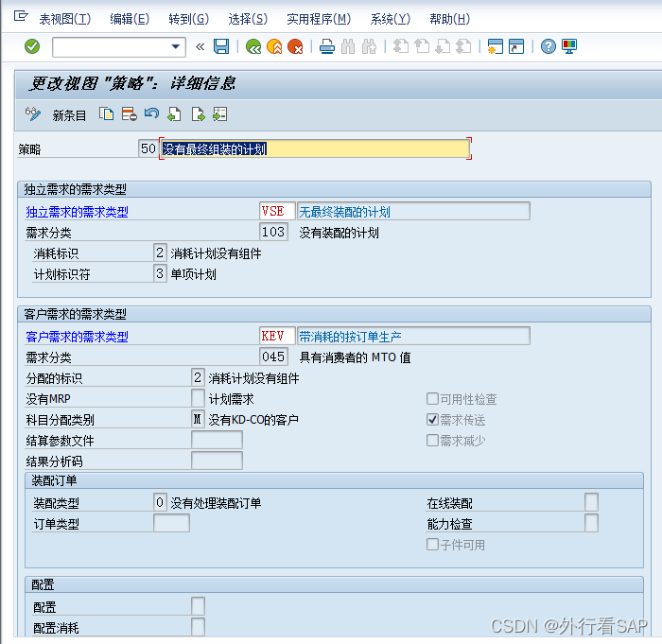
Task: Click the 新条目 button
Action: click(x=69, y=115)
